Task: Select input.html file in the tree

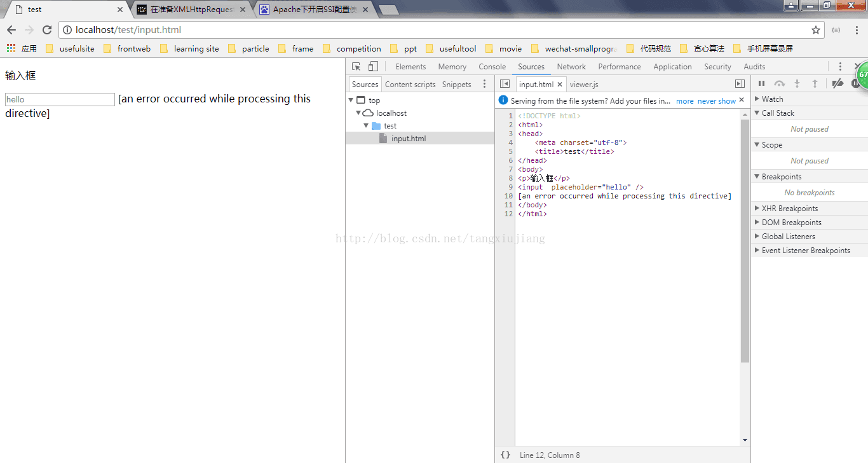Action: 420,138
